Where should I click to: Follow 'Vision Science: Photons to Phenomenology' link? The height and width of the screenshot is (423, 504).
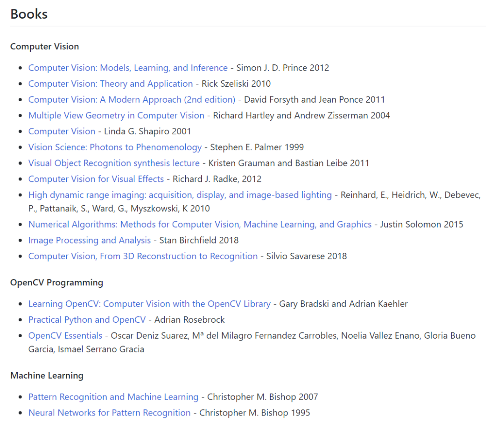tap(115, 147)
